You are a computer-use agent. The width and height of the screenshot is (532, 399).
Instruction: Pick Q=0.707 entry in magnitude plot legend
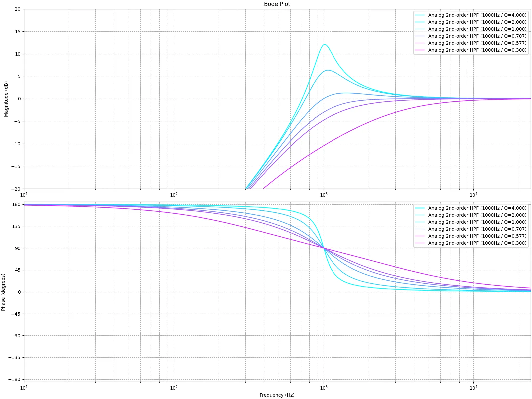click(x=477, y=36)
